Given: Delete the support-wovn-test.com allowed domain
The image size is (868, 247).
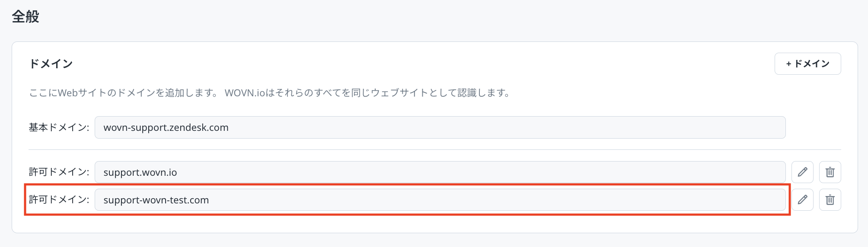Looking at the screenshot, I should (x=830, y=200).
